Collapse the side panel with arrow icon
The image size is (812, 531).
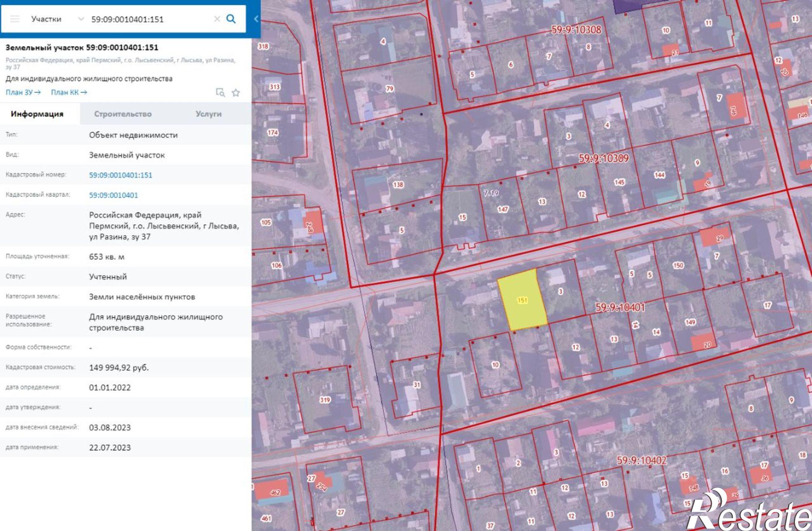coord(256,19)
